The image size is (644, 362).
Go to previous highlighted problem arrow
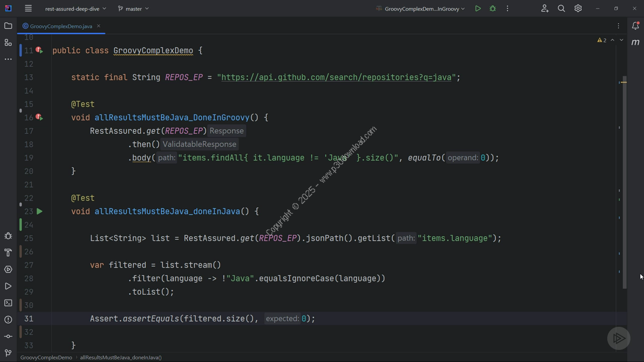click(x=612, y=40)
